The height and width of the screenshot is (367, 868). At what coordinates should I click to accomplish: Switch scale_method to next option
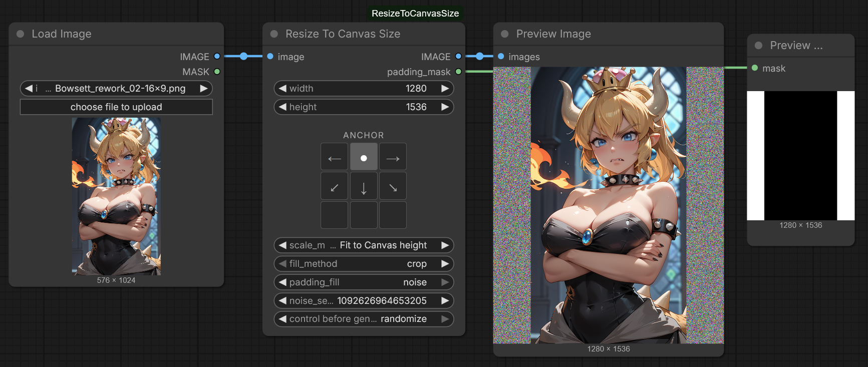pos(445,245)
